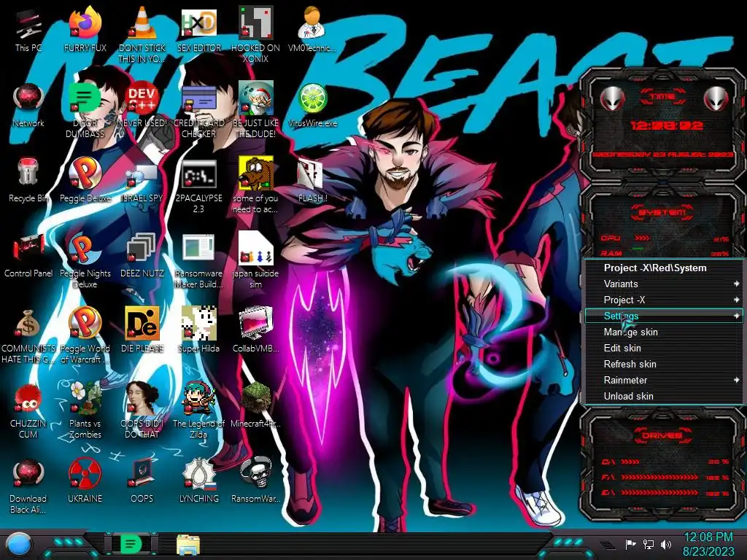Screen dimensions: 747x560
Task: Select the OOPS laptop shortcut near UKRAINE
Action: click(x=142, y=474)
